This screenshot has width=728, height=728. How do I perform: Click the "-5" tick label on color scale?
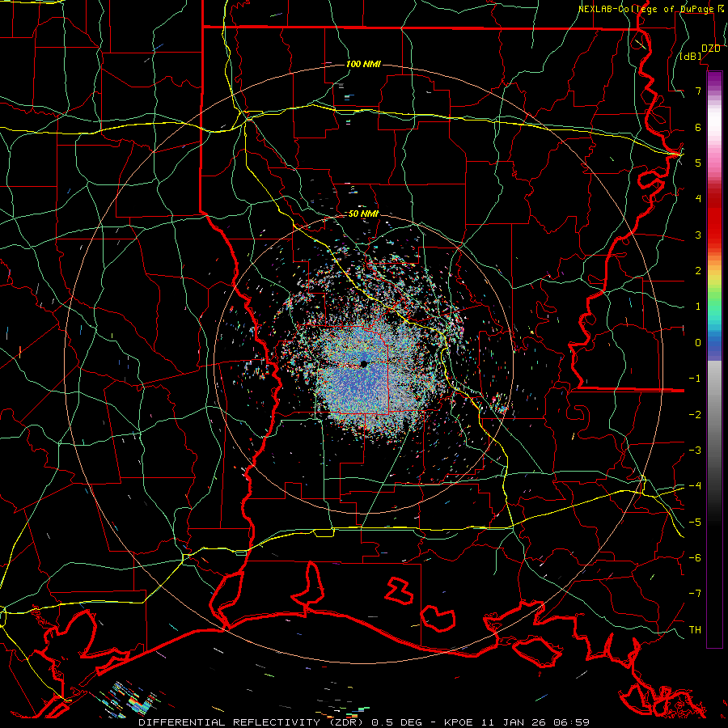click(x=695, y=523)
